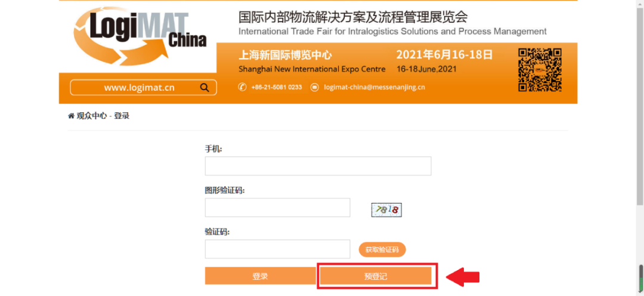
Task: Click the www.logimat.cn search box
Action: pyautogui.click(x=143, y=88)
